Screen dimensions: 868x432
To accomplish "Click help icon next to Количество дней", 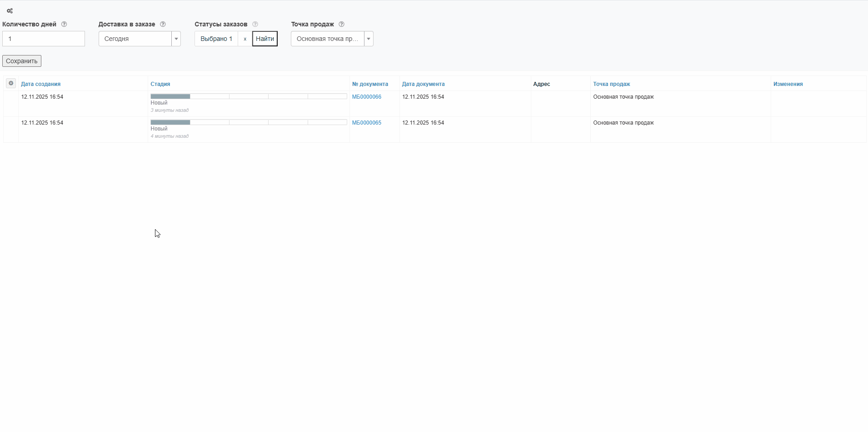I will [x=64, y=24].
